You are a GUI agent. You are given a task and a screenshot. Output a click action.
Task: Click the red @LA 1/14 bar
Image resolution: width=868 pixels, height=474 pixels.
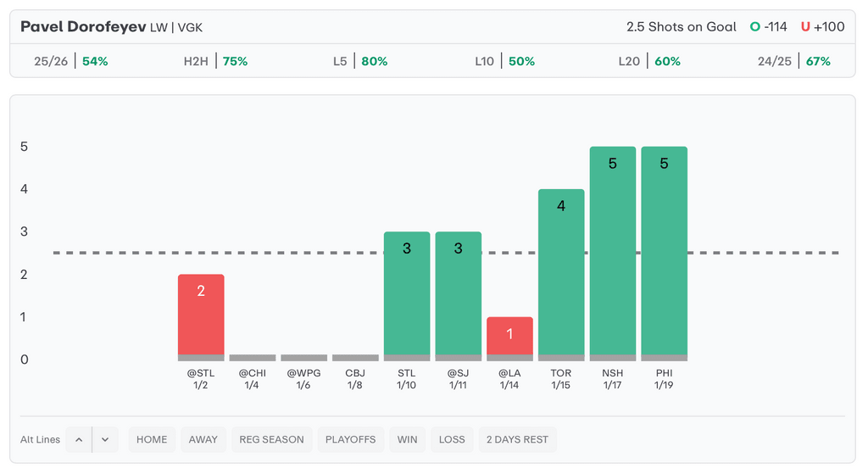pyautogui.click(x=509, y=337)
